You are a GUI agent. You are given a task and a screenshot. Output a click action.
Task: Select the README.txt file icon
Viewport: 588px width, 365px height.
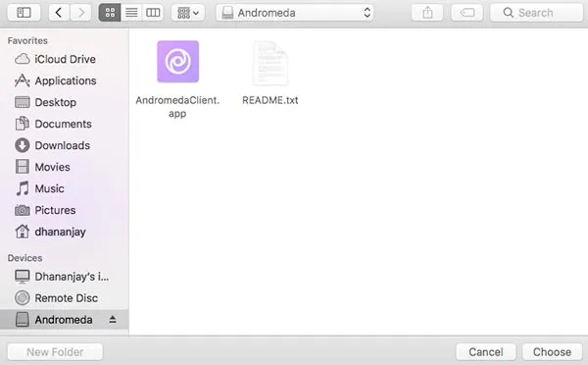click(x=270, y=63)
